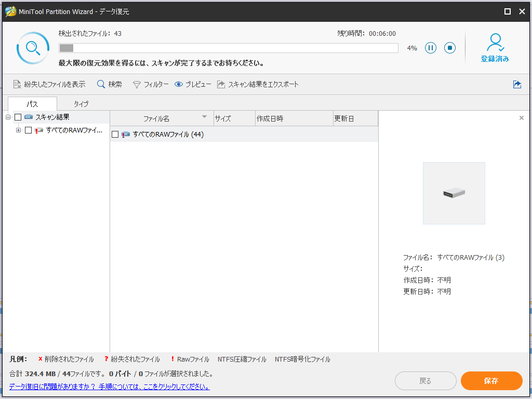Click the プレビュー preview eye icon
The width and height of the screenshot is (532, 399).
179,84
